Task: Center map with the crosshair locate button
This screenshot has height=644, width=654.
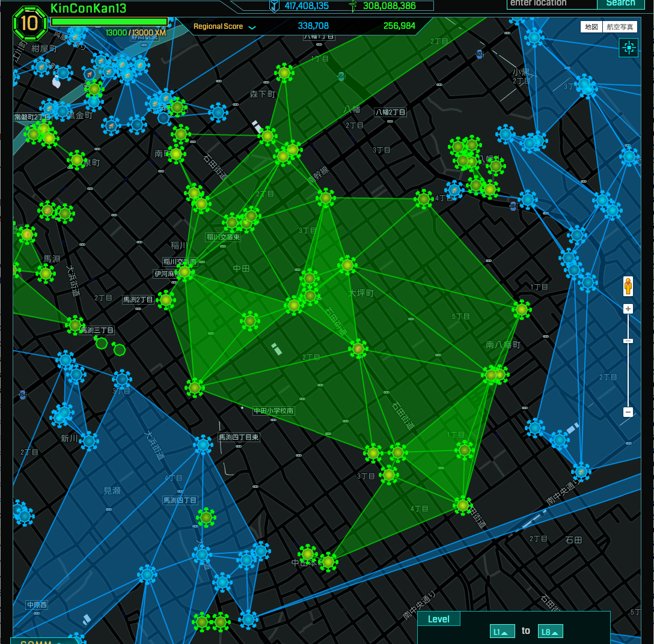Action: (629, 47)
